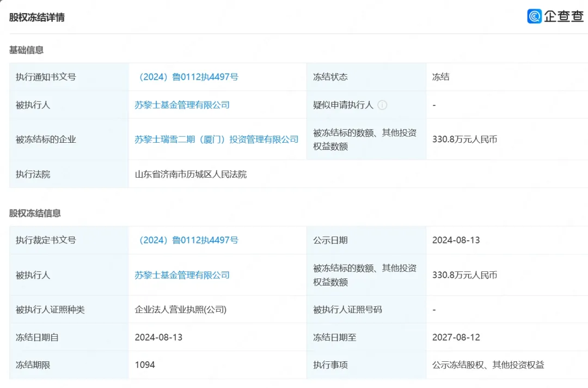Click the 公示日期 value 2024-08-13
This screenshot has height=388, width=588.
coord(456,240)
